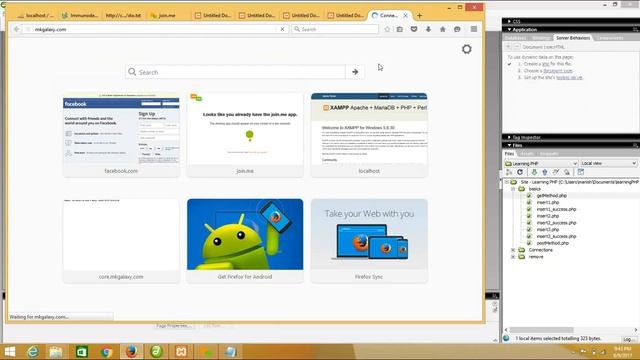Click into the new tab Search field

(x=236, y=72)
